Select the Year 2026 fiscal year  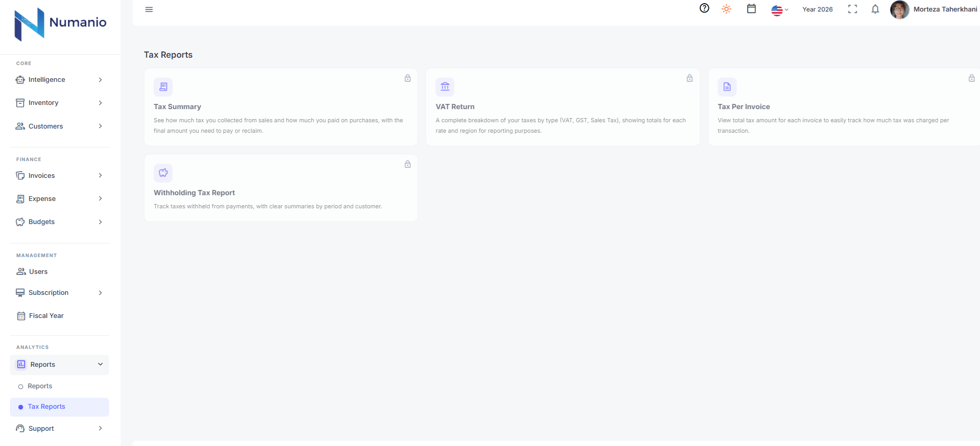click(817, 9)
